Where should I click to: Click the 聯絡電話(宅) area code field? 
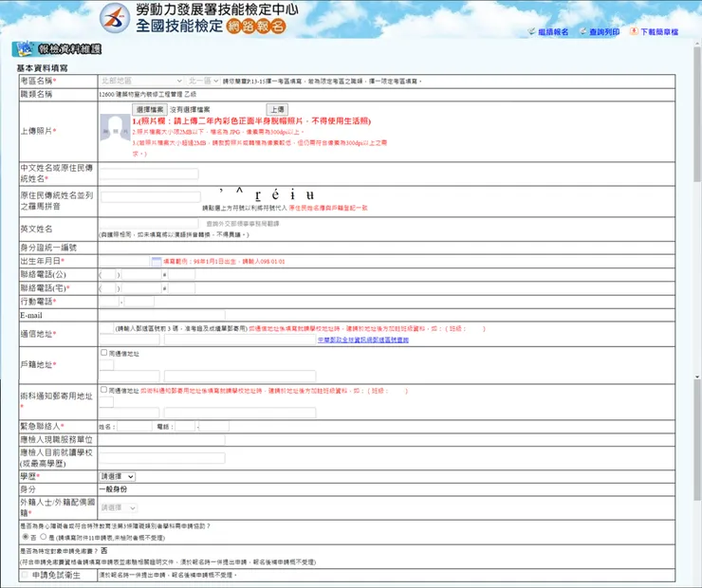(109, 288)
